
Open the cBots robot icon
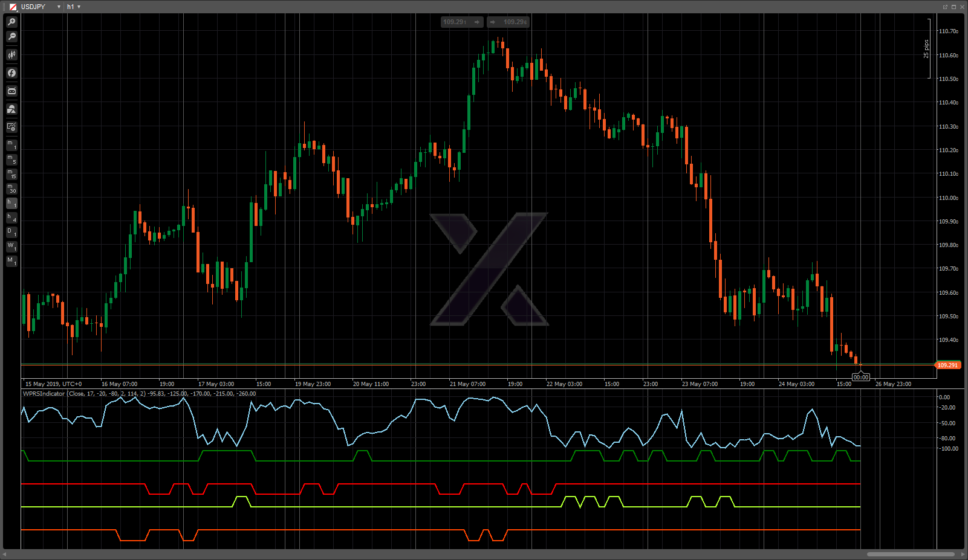pyautogui.click(x=11, y=91)
